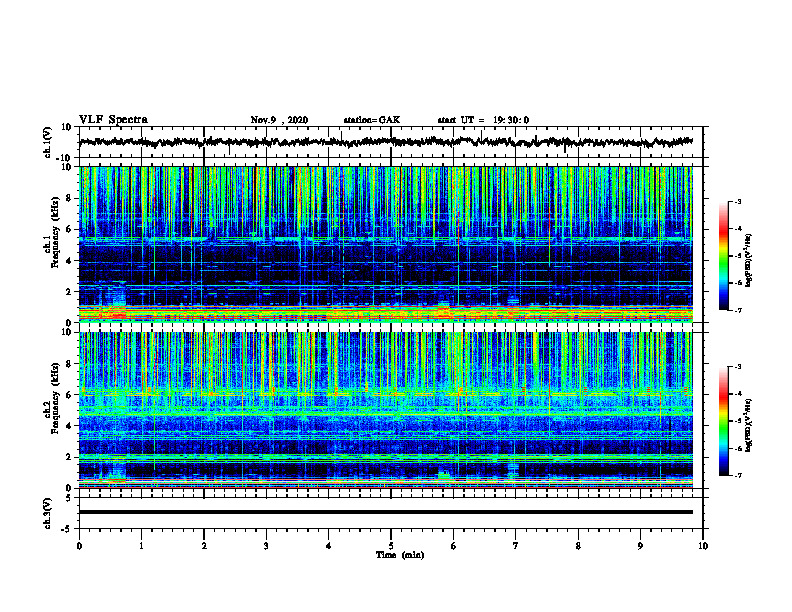This screenshot has height=612, width=792.
Task: Click inside the ch.1 spectrogram panel
Action: click(x=386, y=244)
